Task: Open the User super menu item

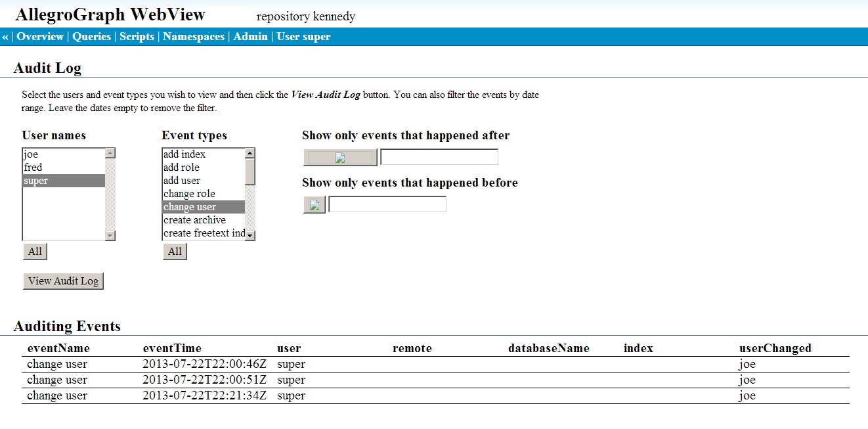Action: click(x=303, y=37)
